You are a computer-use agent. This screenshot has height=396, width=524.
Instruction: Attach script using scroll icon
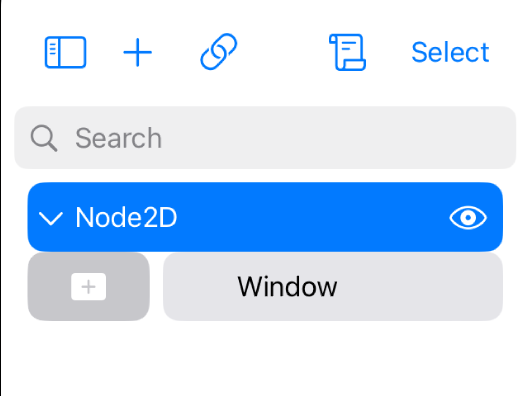coord(347,52)
